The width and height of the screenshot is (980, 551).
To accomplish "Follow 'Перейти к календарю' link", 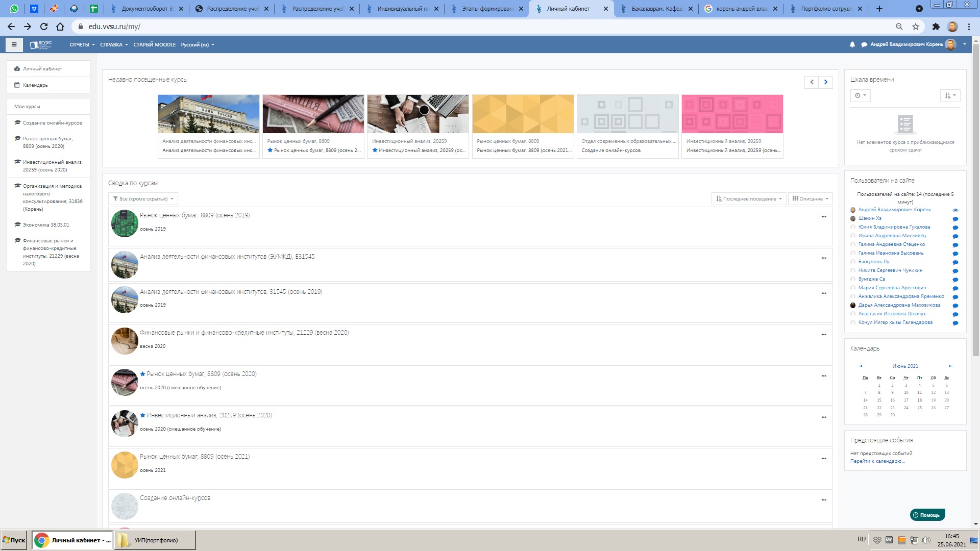I will (x=877, y=461).
